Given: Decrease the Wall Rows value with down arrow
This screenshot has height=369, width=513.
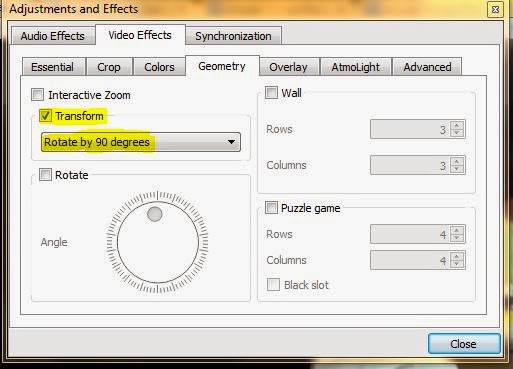Looking at the screenshot, I should [457, 133].
